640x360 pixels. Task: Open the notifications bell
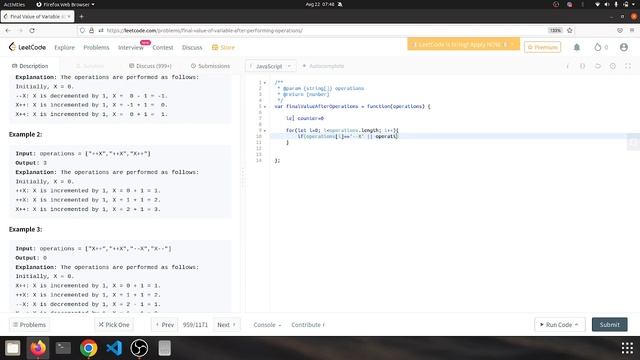(577, 47)
